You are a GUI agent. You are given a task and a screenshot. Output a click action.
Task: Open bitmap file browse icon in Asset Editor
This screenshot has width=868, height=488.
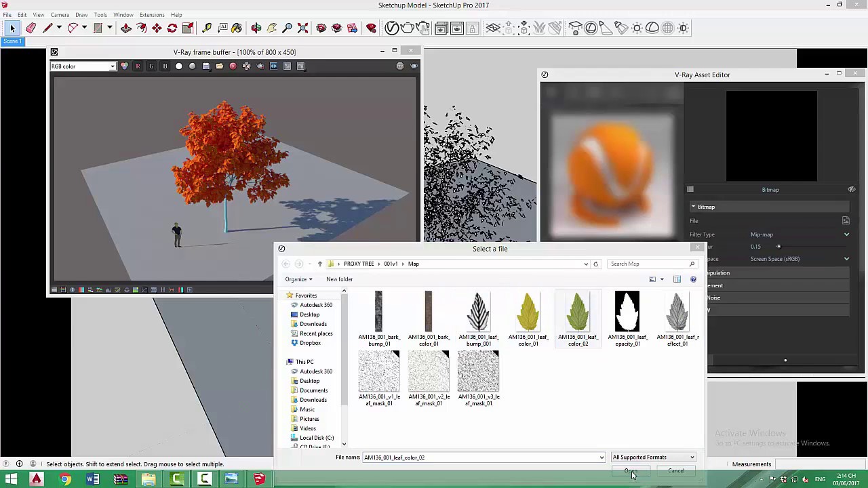pyautogui.click(x=846, y=221)
